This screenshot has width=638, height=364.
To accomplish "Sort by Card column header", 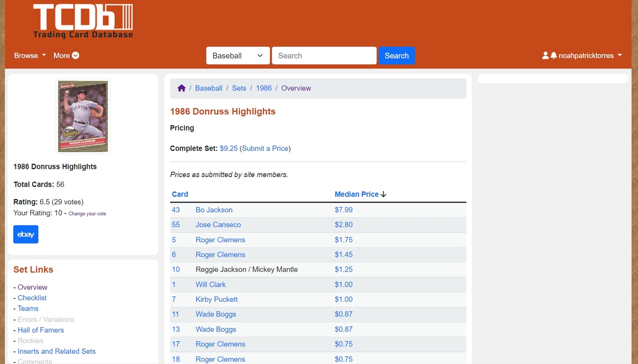I will coord(180,194).
